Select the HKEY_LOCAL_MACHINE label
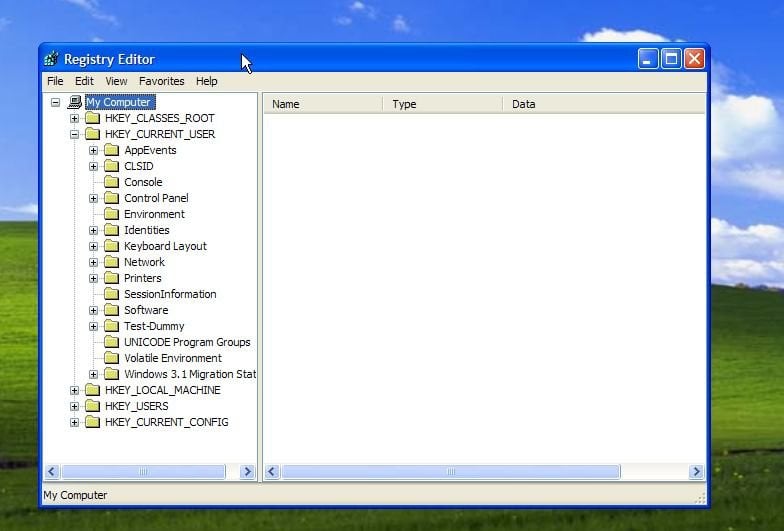This screenshot has height=531, width=784. [x=162, y=390]
